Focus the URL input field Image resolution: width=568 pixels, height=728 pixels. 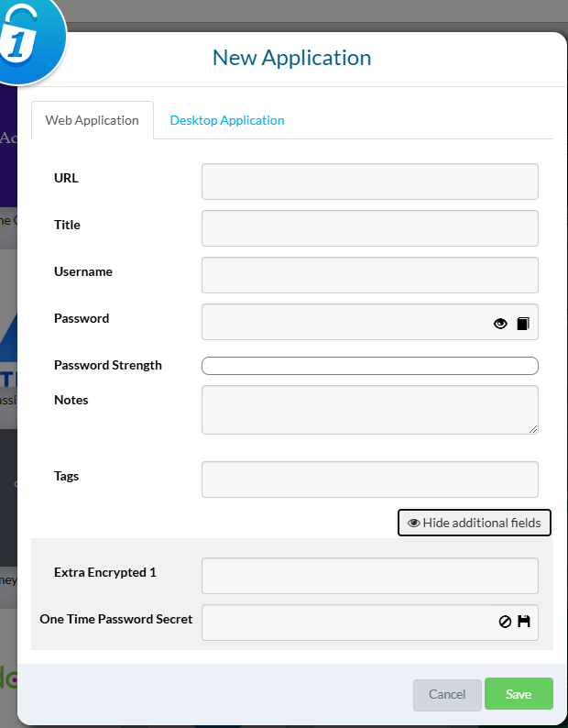coord(370,182)
